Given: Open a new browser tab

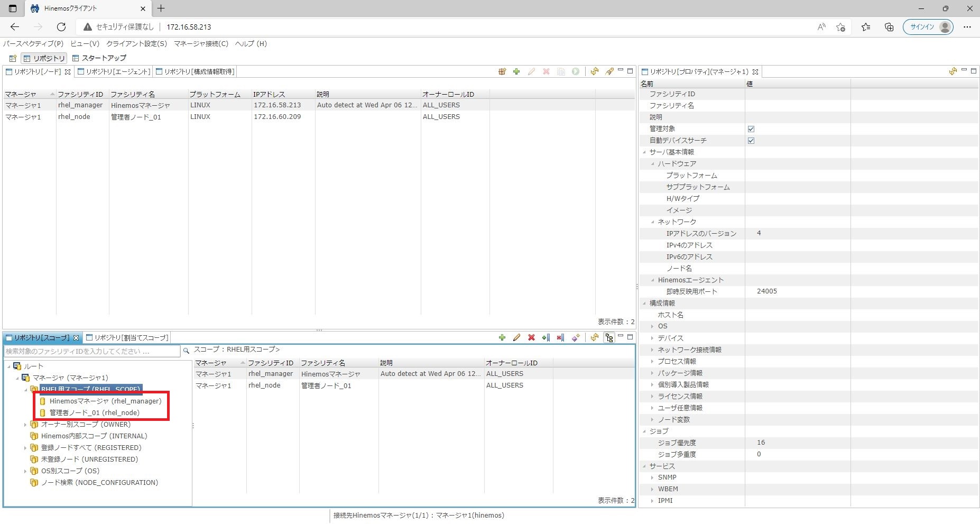Looking at the screenshot, I should pyautogui.click(x=161, y=8).
